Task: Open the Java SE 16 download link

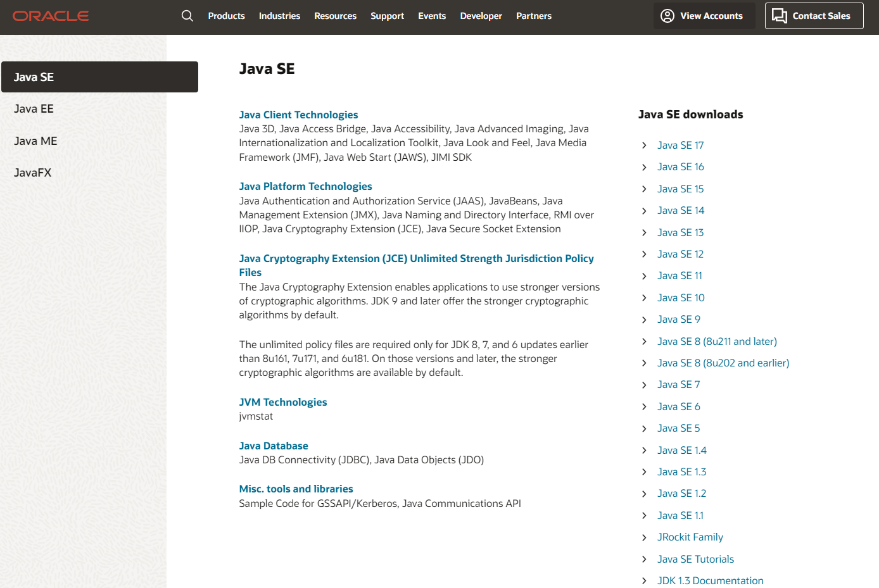Action: pyautogui.click(x=680, y=167)
